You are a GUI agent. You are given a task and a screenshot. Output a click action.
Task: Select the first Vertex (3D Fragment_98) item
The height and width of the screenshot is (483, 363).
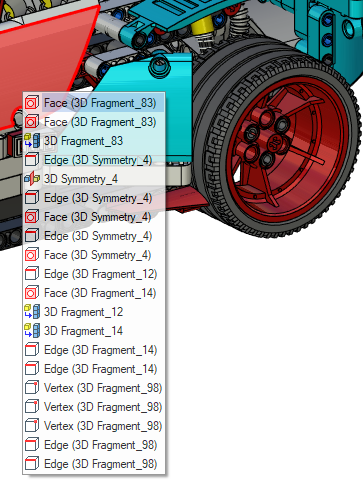coord(94,388)
